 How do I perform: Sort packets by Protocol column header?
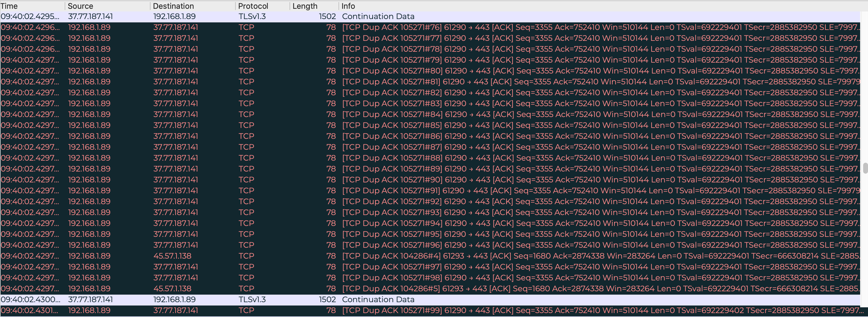[x=262, y=6]
